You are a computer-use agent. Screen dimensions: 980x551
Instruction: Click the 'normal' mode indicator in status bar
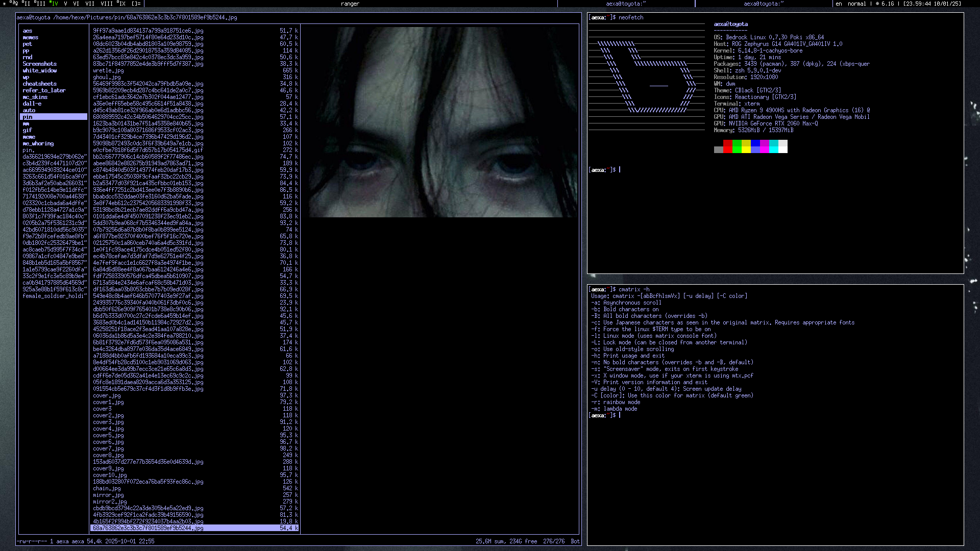click(x=856, y=4)
